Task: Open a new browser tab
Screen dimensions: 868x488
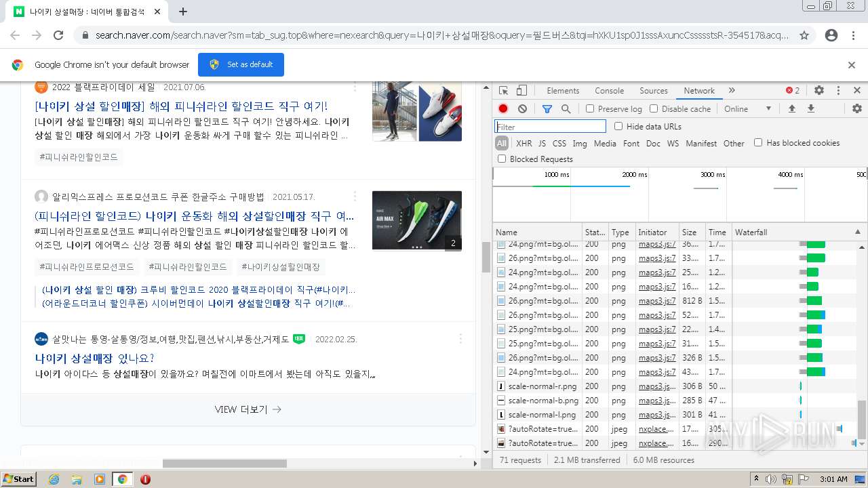Action: tap(183, 12)
